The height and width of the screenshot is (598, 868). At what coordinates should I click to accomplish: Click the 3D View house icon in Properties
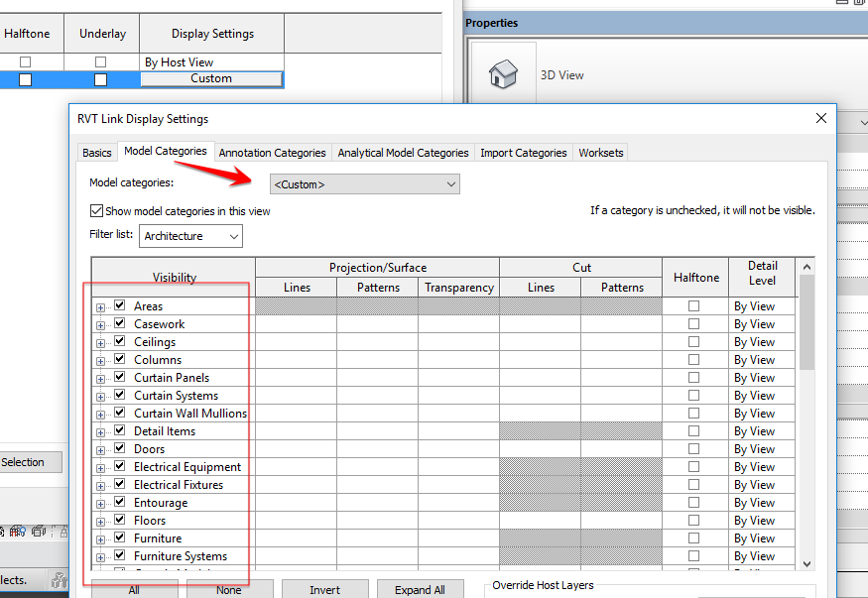click(505, 73)
